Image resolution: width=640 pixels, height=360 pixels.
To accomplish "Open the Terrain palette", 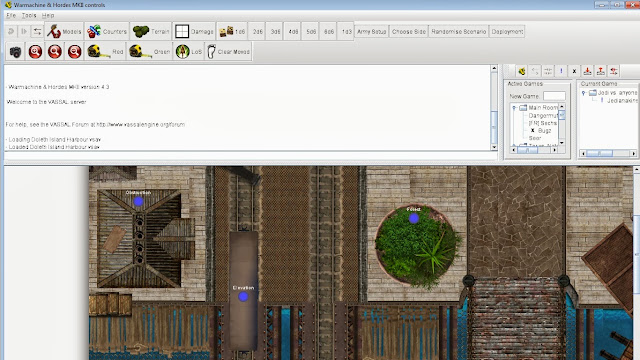I will tap(151, 31).
